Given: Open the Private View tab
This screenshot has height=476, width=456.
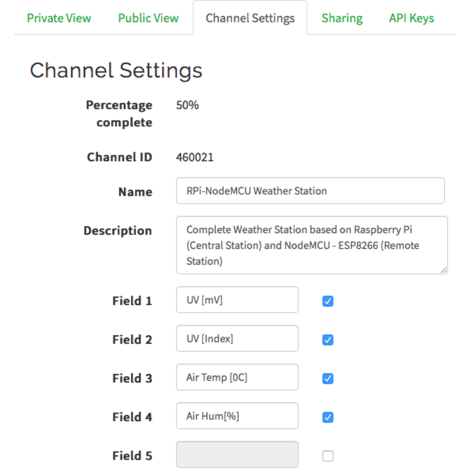Looking at the screenshot, I should [59, 18].
